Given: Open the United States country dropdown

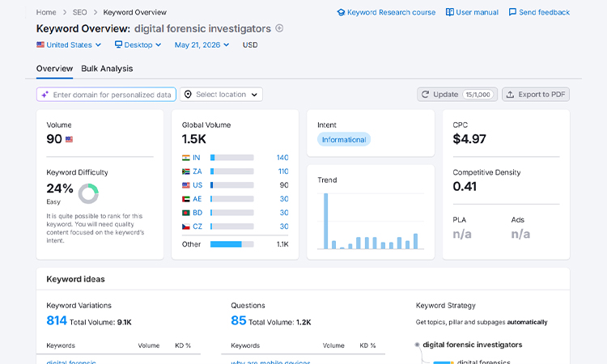Looking at the screenshot, I should point(69,44).
